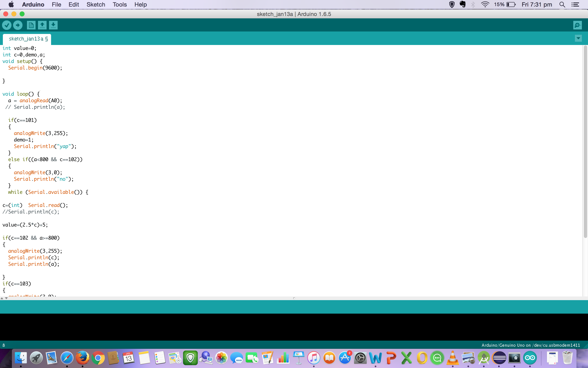Select the sketch_jan13a tab
Screen dimensions: 588x368
pyautogui.click(x=27, y=39)
